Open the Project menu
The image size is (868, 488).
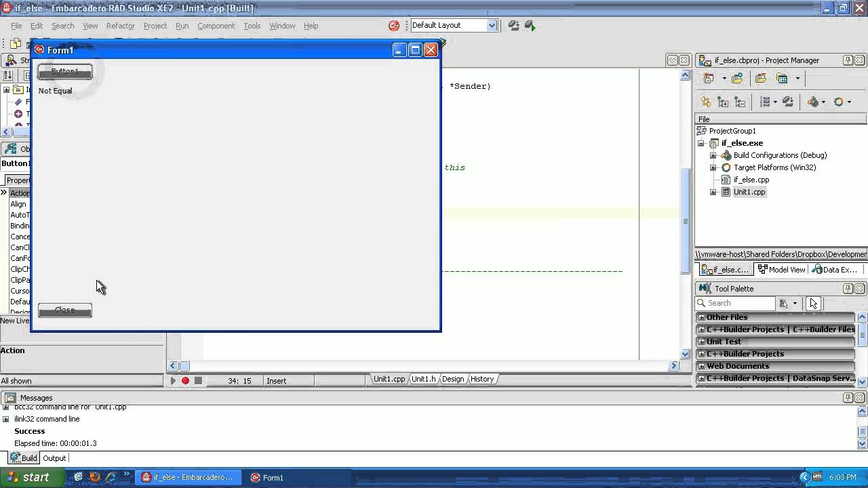tap(155, 26)
